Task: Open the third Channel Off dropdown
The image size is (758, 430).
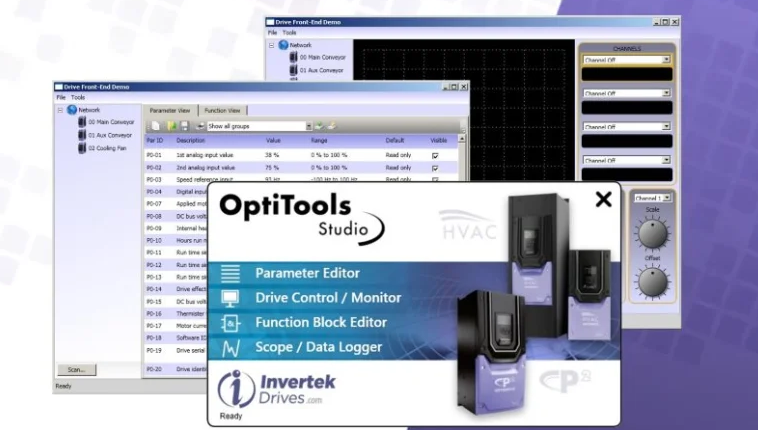Action: 627,126
